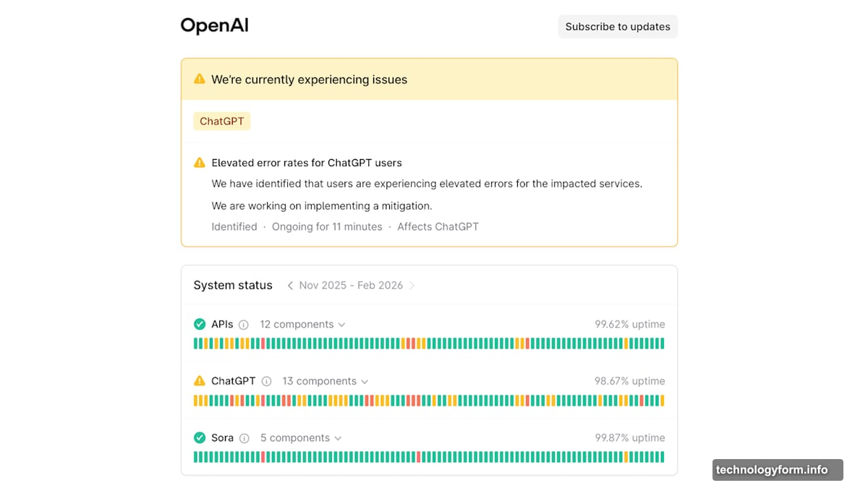
Task: Click warning icon beside Elevated error rates
Action: pyautogui.click(x=200, y=163)
